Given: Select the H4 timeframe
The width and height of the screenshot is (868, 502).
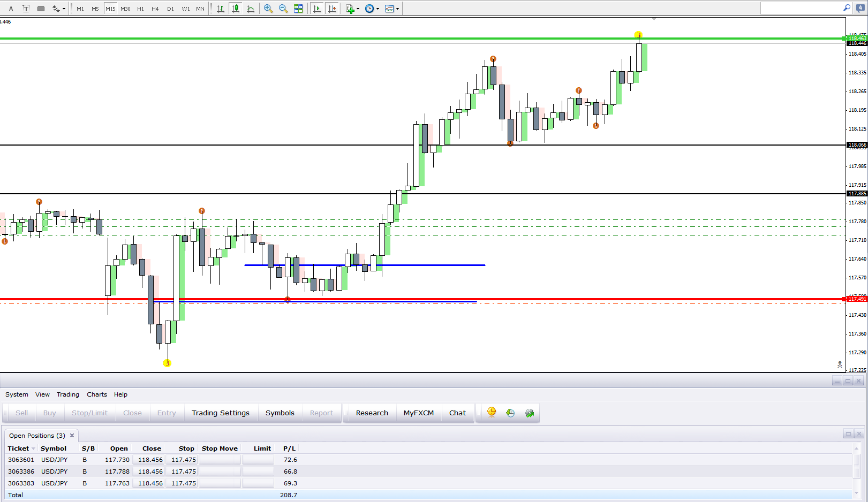Looking at the screenshot, I should (x=155, y=9).
